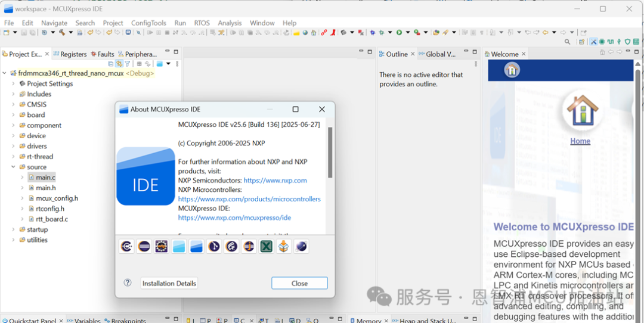Expand the CMSIS folder node
Viewport: 644px width, 323px height.
tap(13, 105)
